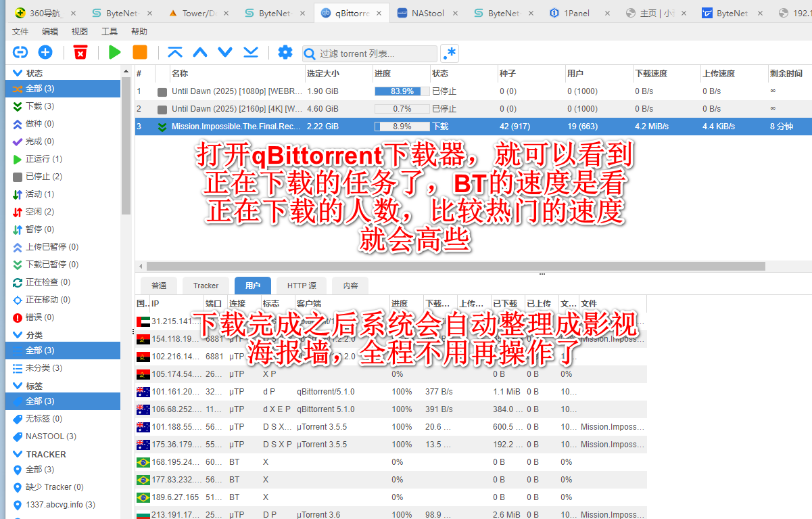Click the add torrent file plus icon
The height and width of the screenshot is (519, 812).
45,53
